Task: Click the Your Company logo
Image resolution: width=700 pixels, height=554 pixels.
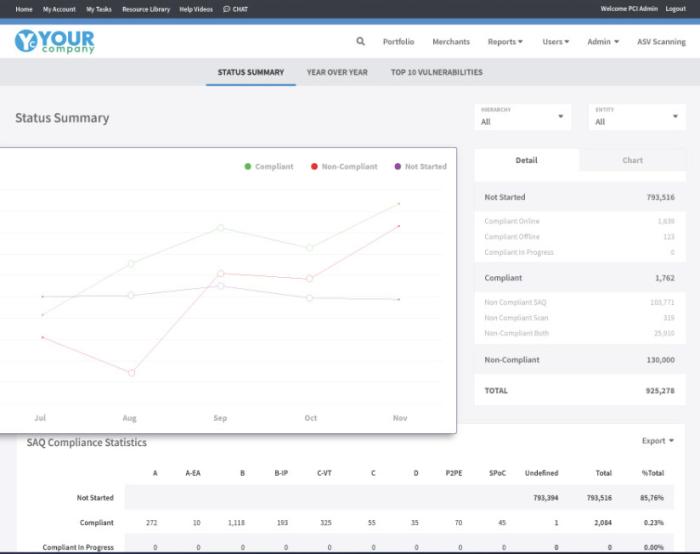Action: click(55, 41)
